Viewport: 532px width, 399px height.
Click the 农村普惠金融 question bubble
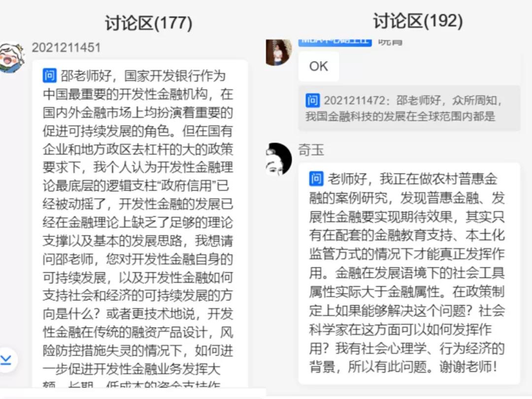tap(409, 273)
